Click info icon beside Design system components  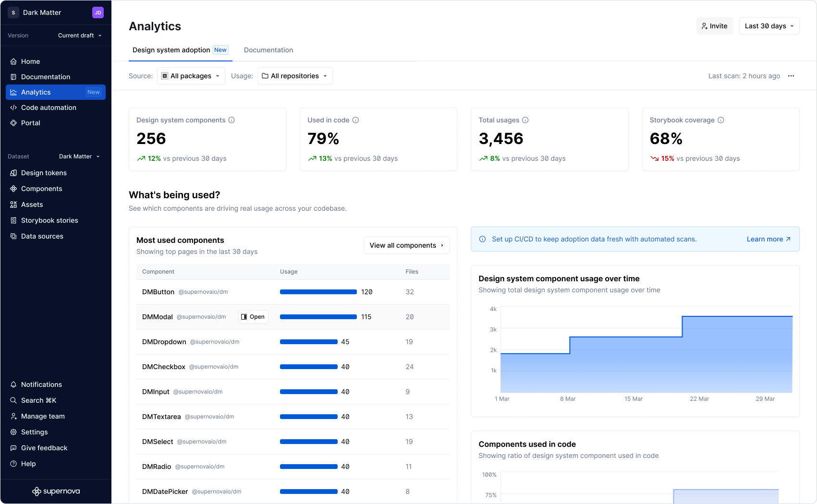[x=232, y=120]
